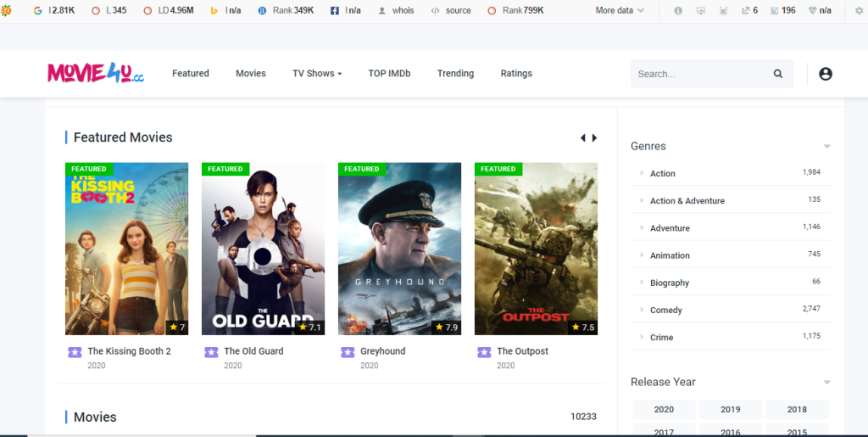The height and width of the screenshot is (437, 868).
Task: Open Ratings nav item
Action: [x=516, y=73]
